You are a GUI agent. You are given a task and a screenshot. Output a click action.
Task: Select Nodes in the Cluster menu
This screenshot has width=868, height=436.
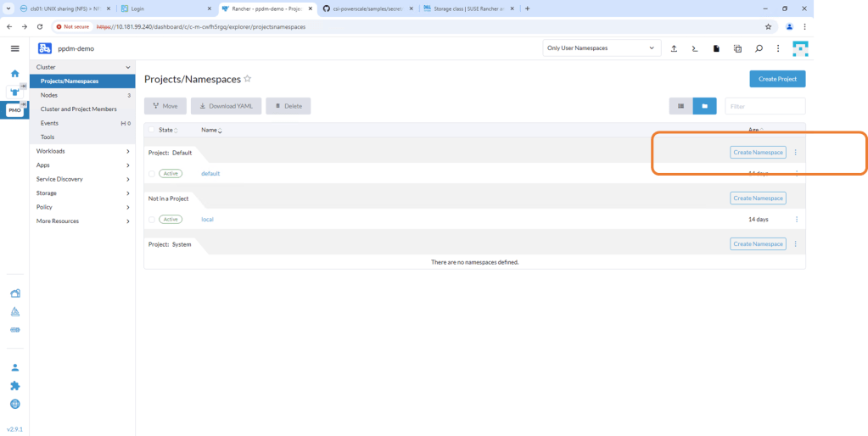49,95
